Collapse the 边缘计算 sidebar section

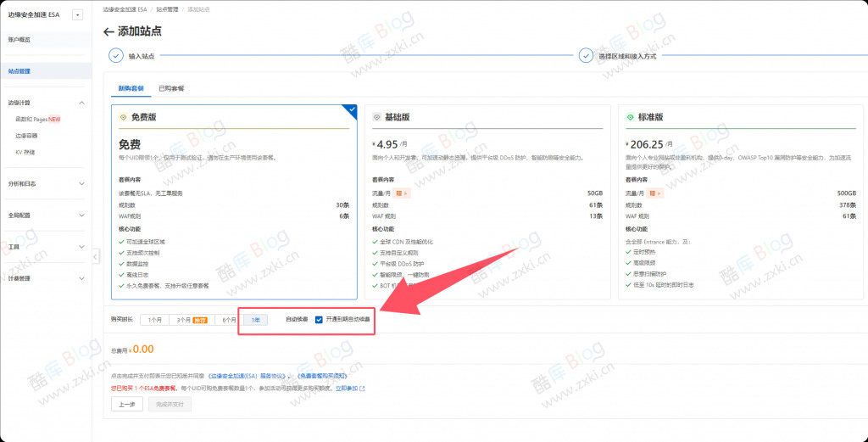click(x=82, y=103)
